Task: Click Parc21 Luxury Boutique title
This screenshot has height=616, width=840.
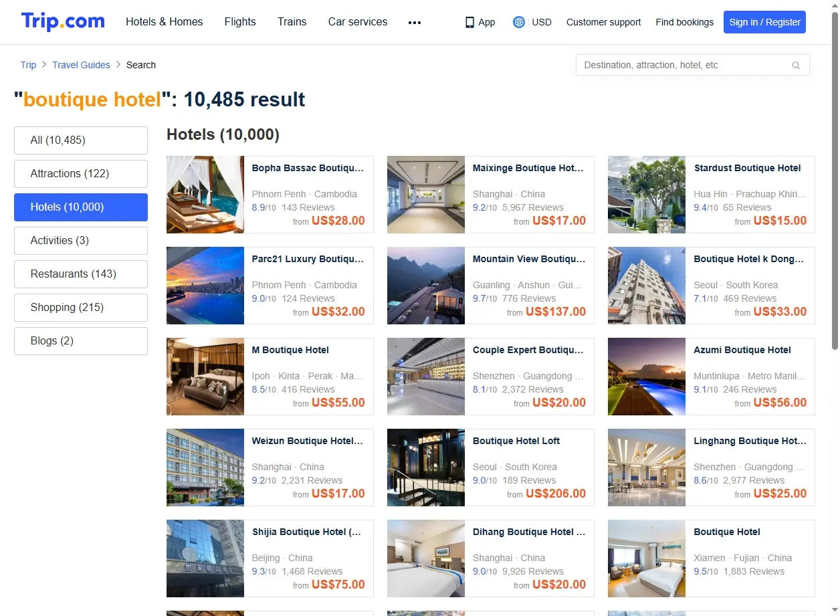Action: coord(308,260)
